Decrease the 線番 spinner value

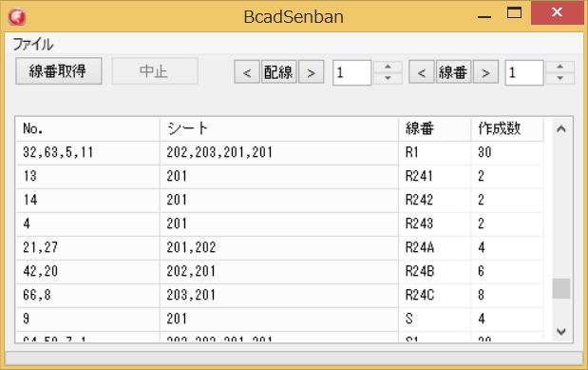pyautogui.click(x=560, y=78)
